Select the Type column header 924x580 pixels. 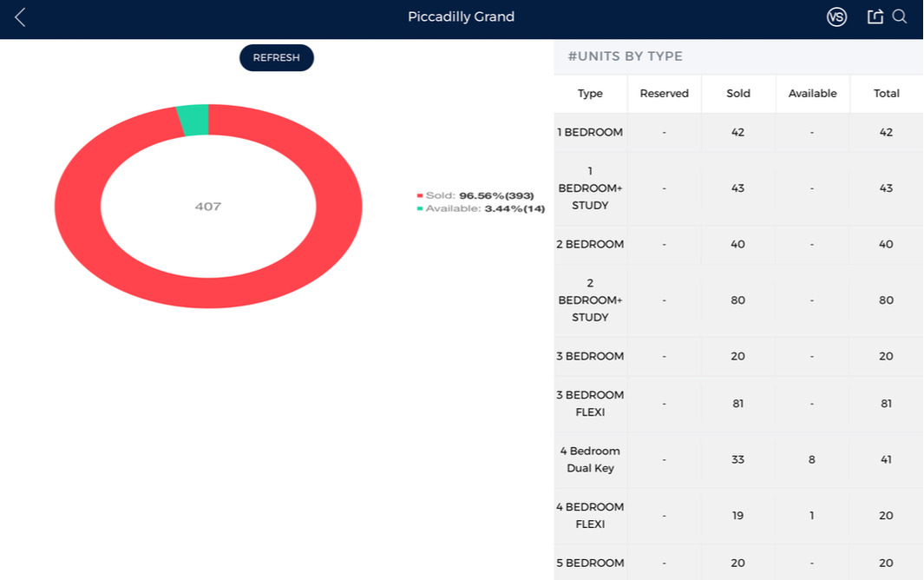point(590,93)
